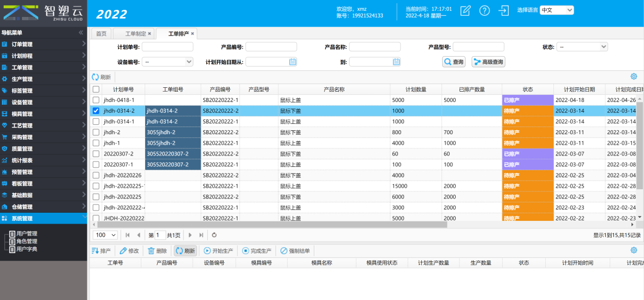Viewport: 644px width, 300px height.
Task: Click 完成生产 finish production button
Action: [257, 251]
